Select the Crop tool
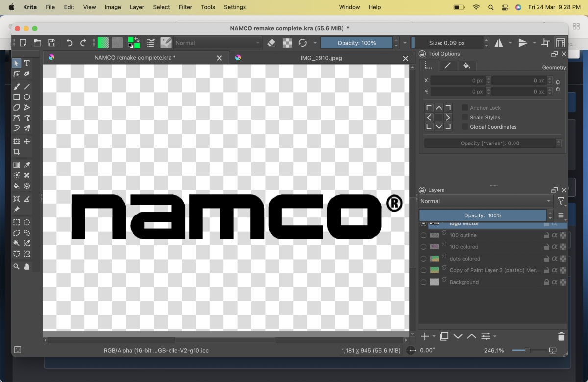This screenshot has width=588, height=382. click(17, 152)
